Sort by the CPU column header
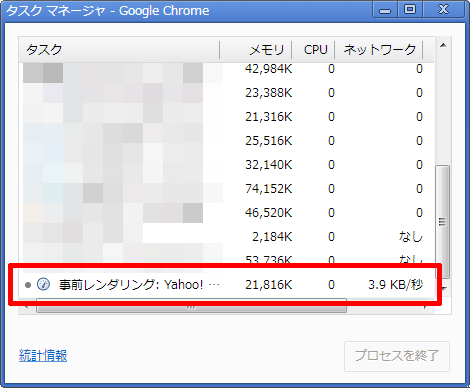Viewport: 470px width, 388px height. pyautogui.click(x=313, y=50)
